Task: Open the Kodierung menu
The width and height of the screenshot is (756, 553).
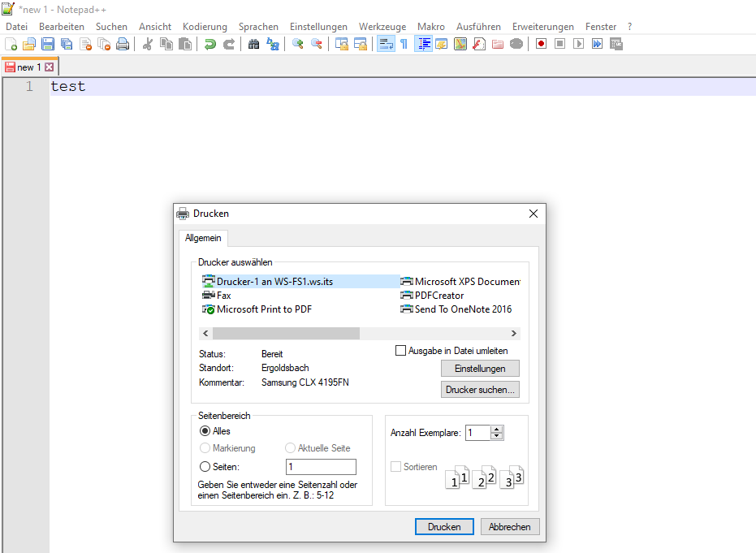Action: pos(205,27)
